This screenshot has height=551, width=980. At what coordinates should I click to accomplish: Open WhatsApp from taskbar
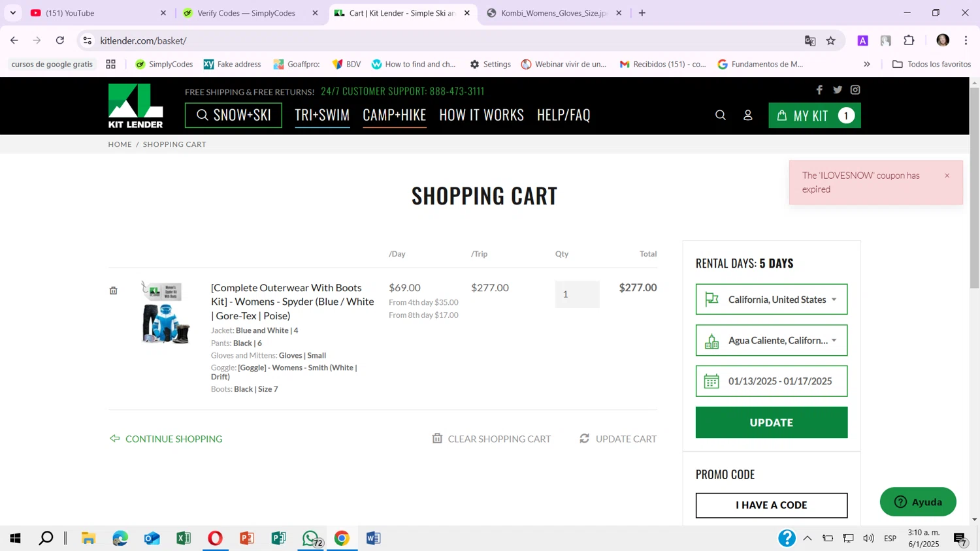coord(311,538)
